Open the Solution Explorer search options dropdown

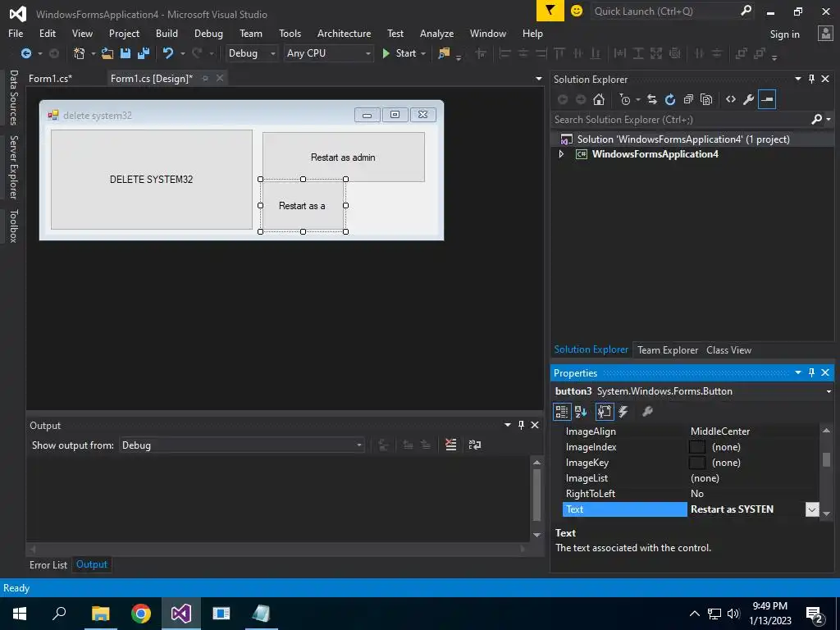(829, 120)
